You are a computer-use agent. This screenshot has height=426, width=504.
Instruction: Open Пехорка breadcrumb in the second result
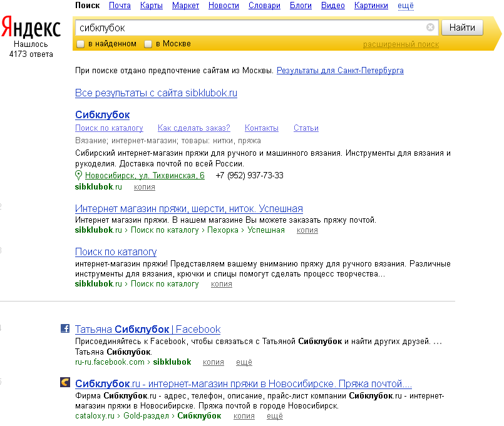(x=223, y=230)
